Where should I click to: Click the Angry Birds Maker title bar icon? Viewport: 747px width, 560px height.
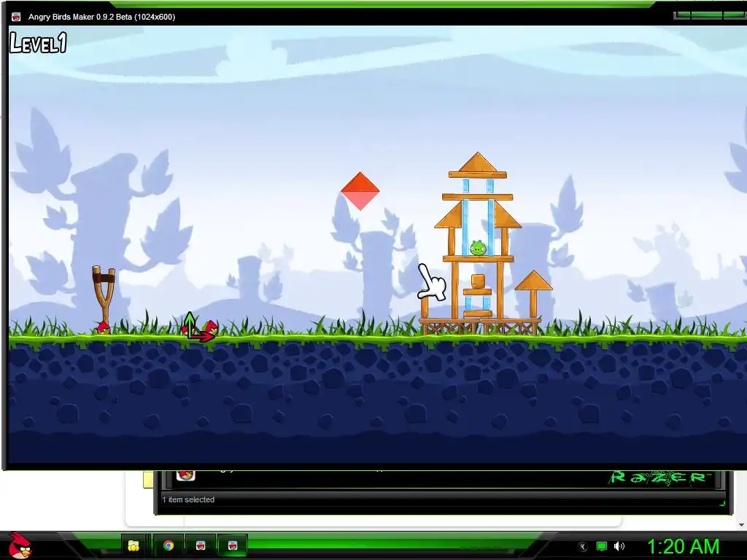(x=16, y=17)
